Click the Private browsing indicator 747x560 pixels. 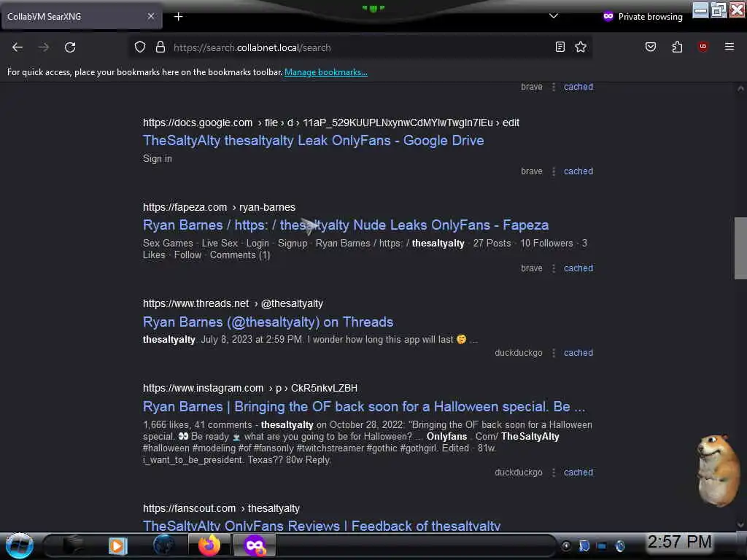click(643, 17)
